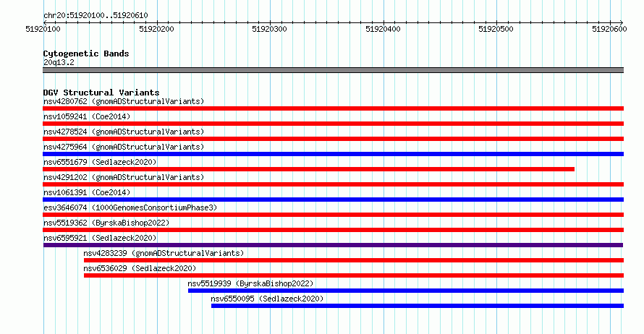The height and width of the screenshot is (334, 644).
Task: Click the DGV Structural Variants track title
Action: pos(101,93)
